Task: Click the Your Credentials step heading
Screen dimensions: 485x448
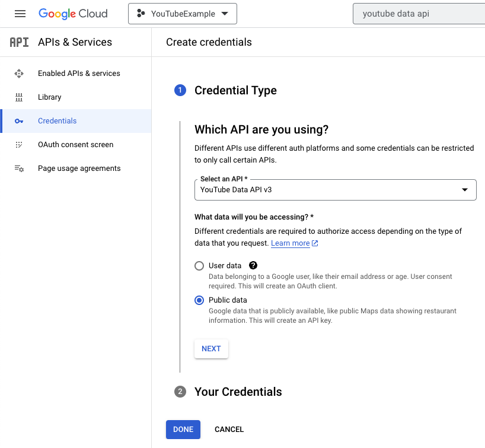Action: click(238, 392)
